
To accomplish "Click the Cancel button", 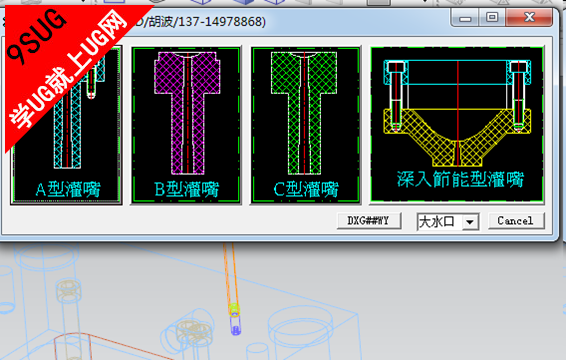I will 516,221.
